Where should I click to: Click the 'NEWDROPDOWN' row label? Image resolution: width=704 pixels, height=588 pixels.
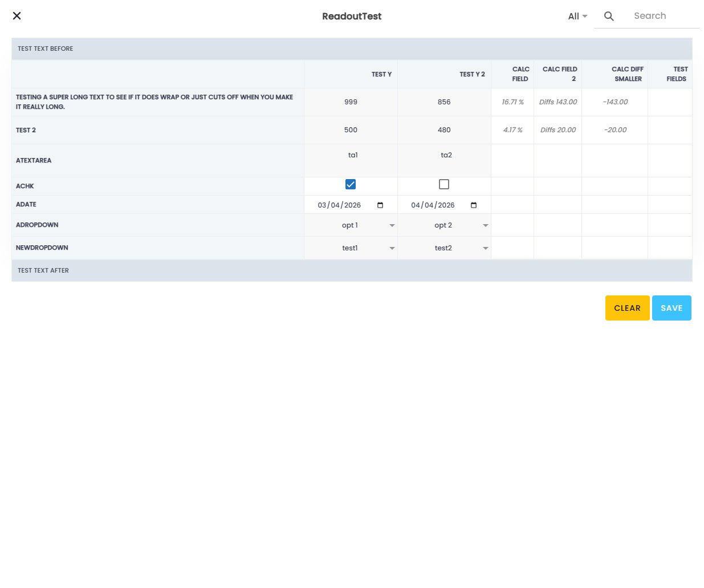42,248
